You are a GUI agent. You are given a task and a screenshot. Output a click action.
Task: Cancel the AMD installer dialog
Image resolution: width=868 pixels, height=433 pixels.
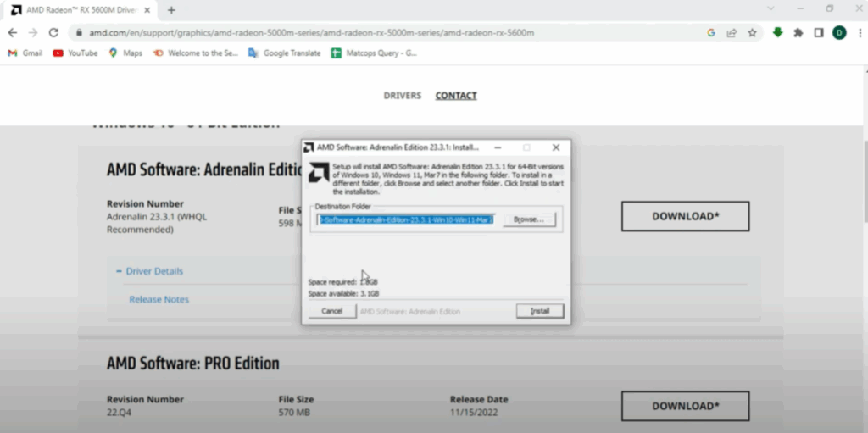tap(332, 311)
